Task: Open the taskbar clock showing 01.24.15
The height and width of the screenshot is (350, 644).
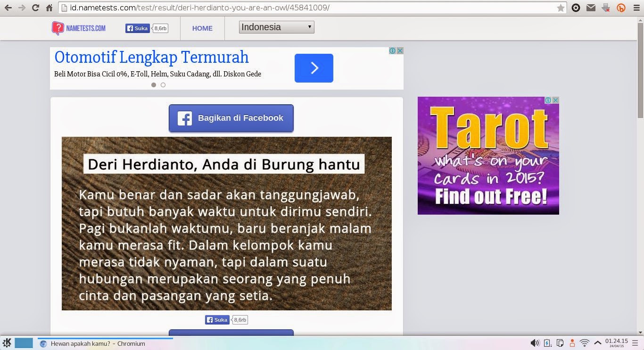Action: click(x=617, y=343)
